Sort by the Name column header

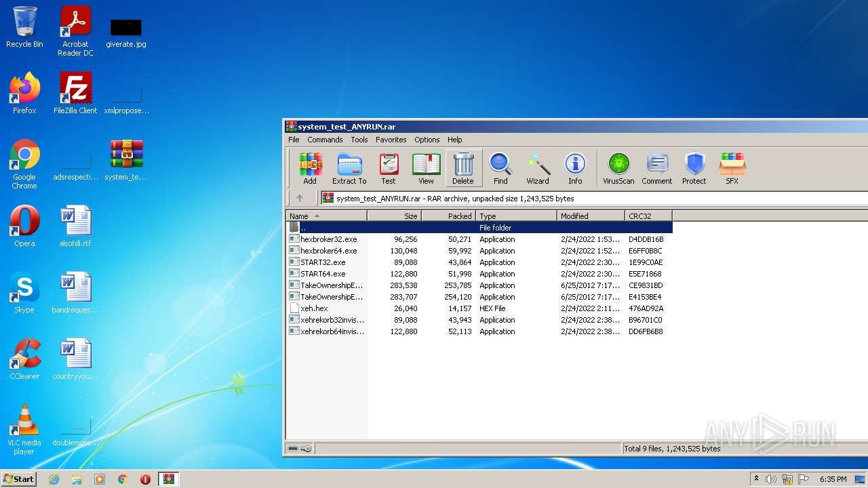coord(326,216)
